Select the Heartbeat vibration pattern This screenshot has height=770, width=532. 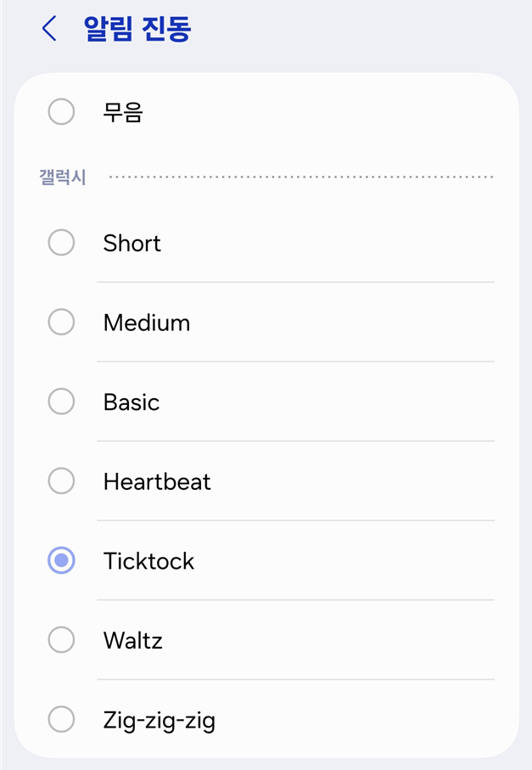(60, 481)
